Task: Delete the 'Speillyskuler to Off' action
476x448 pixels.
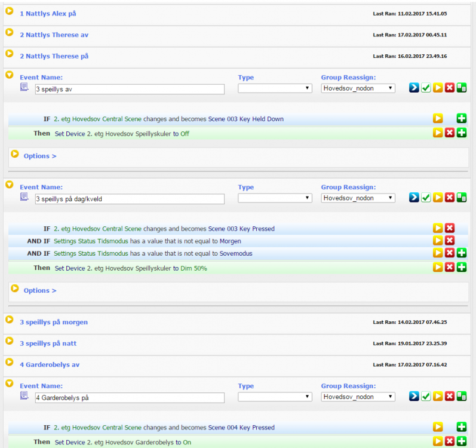Action: (450, 133)
